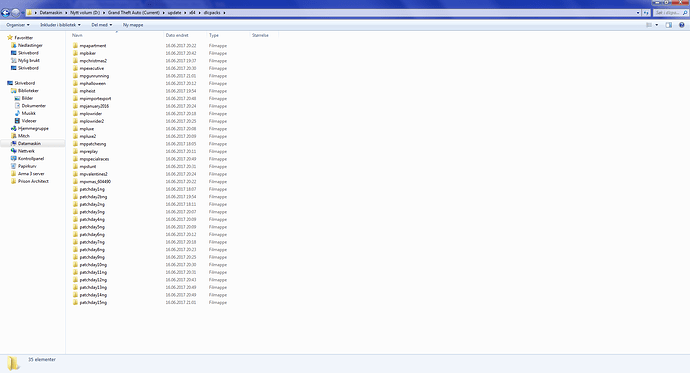This screenshot has height=373, width=690.
Task: Select the patchday2bng folder row
Action: [x=150, y=197]
